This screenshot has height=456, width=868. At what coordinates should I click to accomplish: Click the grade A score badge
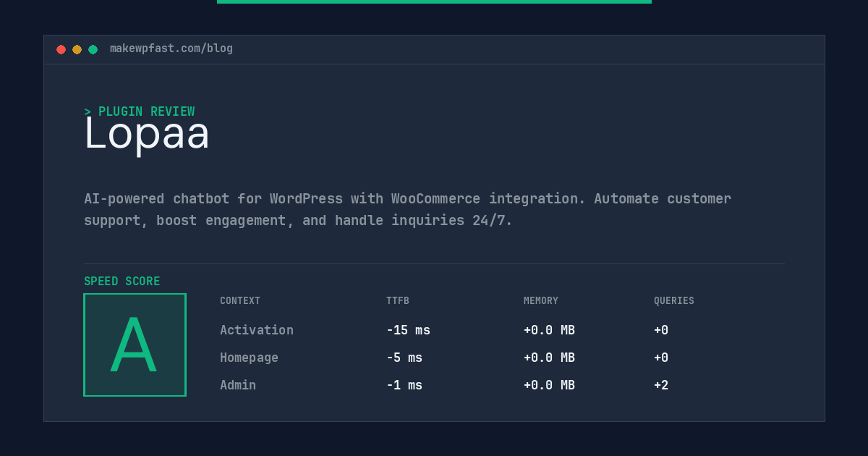(135, 345)
